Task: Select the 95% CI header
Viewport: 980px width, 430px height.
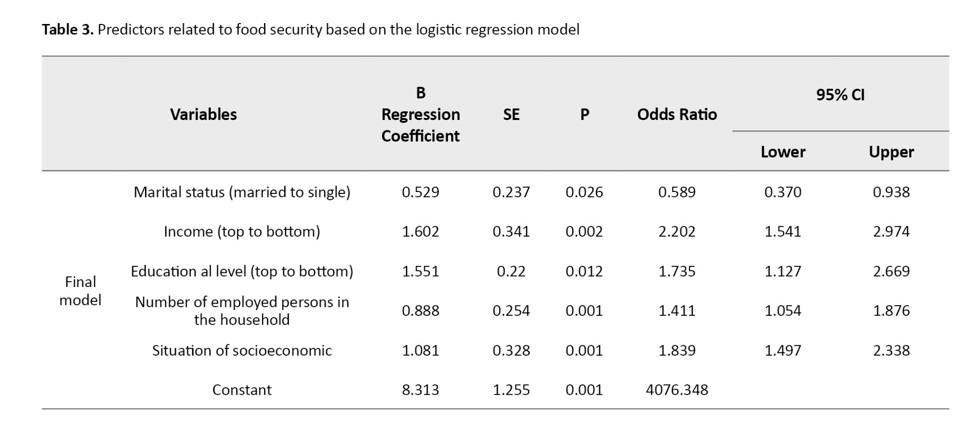Action: 840,95
